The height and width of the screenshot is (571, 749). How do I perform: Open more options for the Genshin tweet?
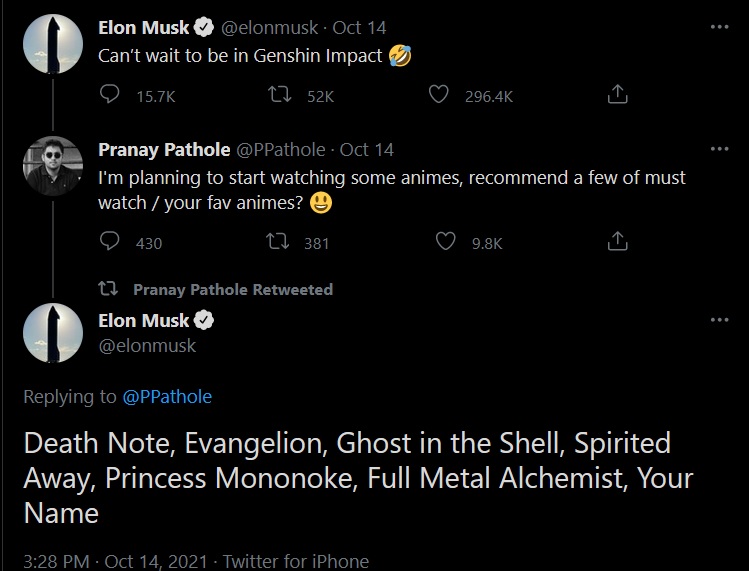click(719, 27)
